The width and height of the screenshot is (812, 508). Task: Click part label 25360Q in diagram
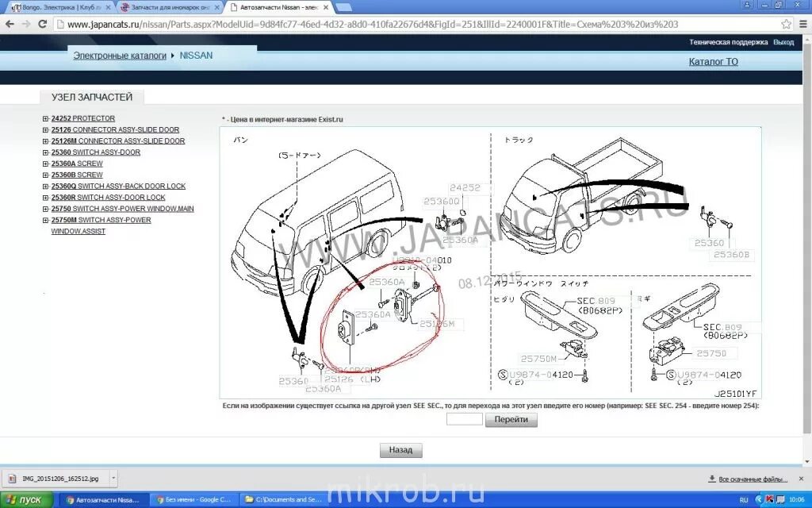[441, 201]
